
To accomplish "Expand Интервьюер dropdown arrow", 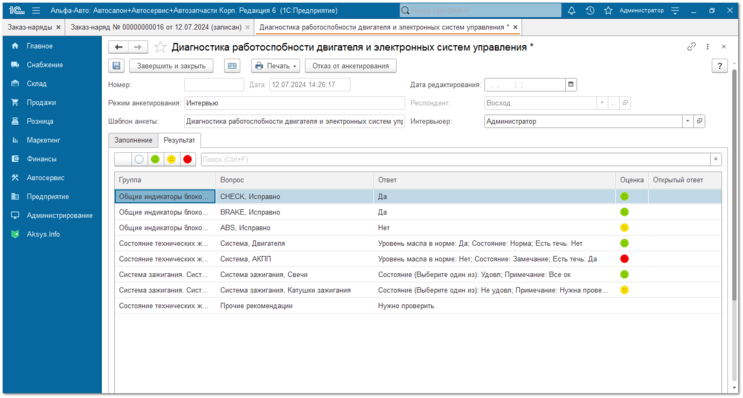I will (688, 121).
